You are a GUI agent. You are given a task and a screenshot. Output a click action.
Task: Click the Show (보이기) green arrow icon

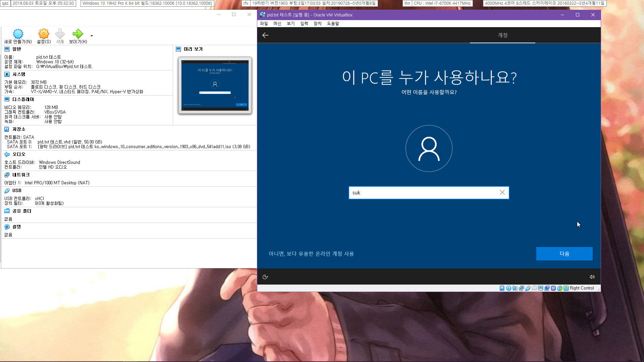click(x=78, y=34)
